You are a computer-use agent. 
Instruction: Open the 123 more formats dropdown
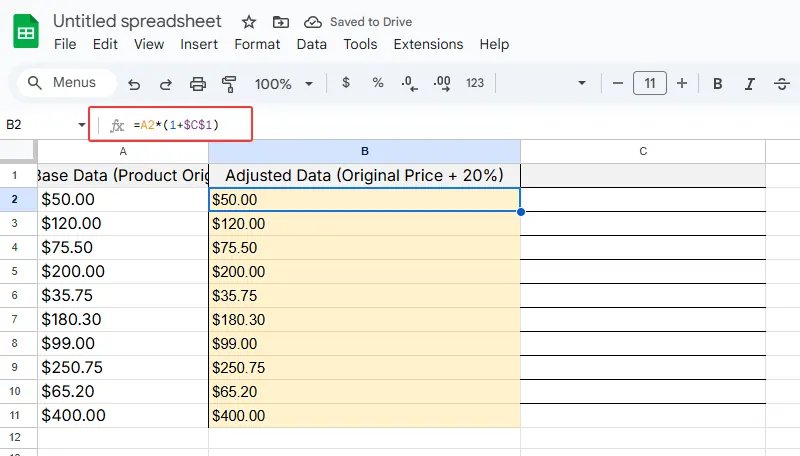coord(475,84)
